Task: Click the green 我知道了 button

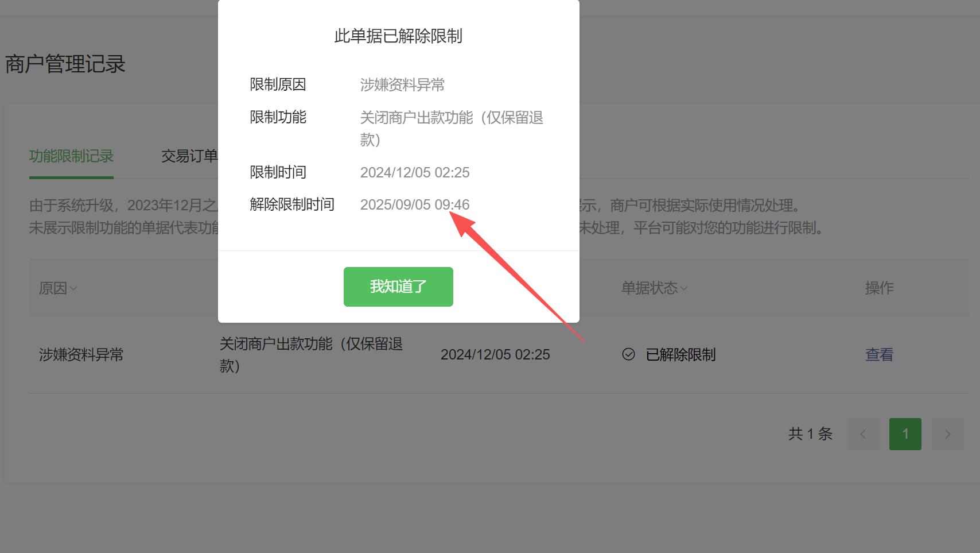Action: tap(398, 287)
